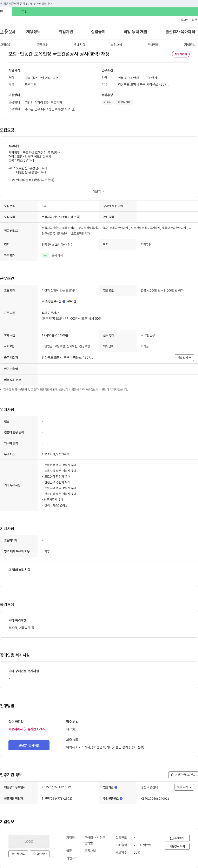198x868 pixels.
Task: Click 국민연금, 고용보험, 산재보험, 건강보험 text
Action: coord(66,346)
